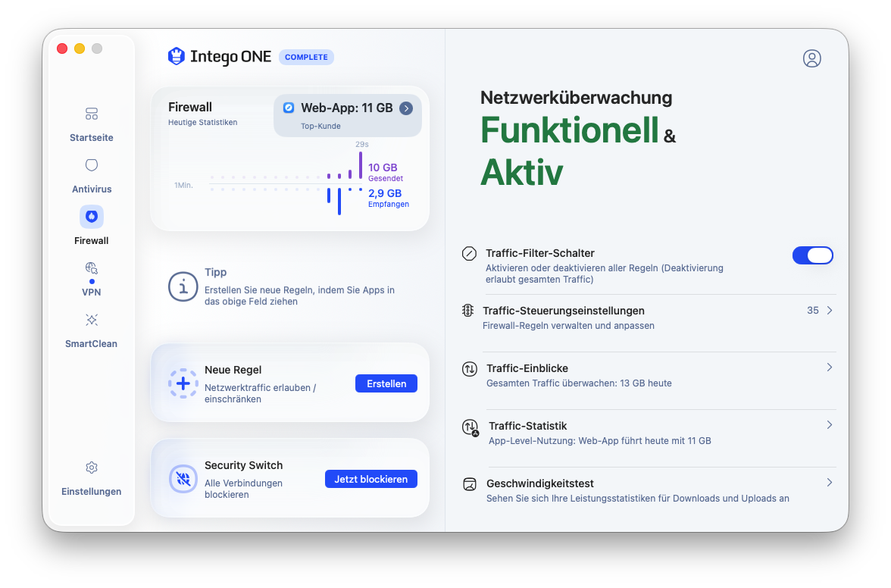891x588 pixels.
Task: Open Web-App top client arrow
Action: [x=406, y=108]
